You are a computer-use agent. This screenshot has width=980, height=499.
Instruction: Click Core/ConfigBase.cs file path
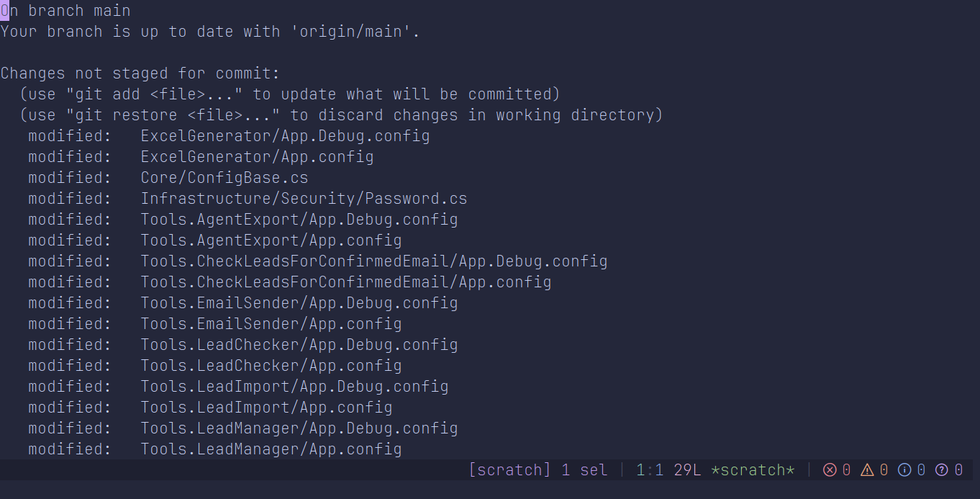pos(224,178)
